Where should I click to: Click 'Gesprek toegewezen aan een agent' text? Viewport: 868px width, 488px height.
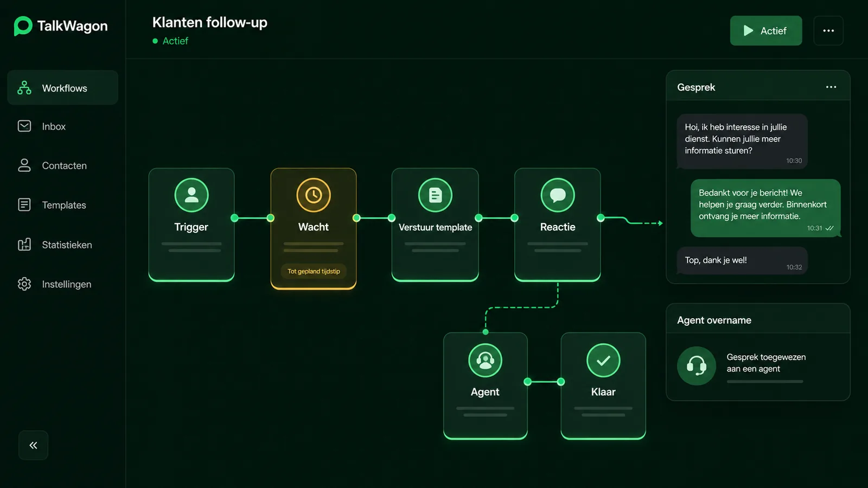[x=766, y=363]
